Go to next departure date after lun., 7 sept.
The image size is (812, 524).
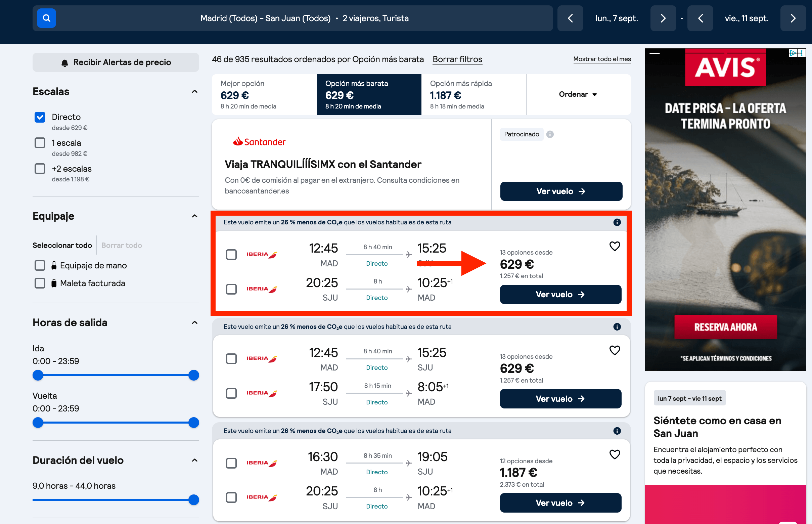pos(663,18)
